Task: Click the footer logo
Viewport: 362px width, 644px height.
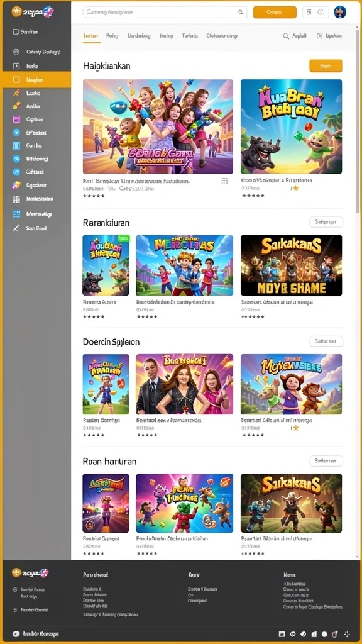Action: point(31,573)
